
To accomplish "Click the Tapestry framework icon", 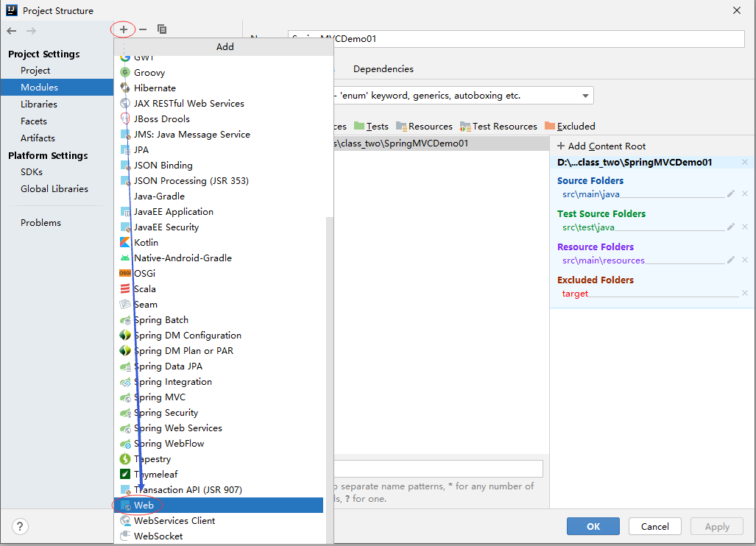I will tap(125, 458).
